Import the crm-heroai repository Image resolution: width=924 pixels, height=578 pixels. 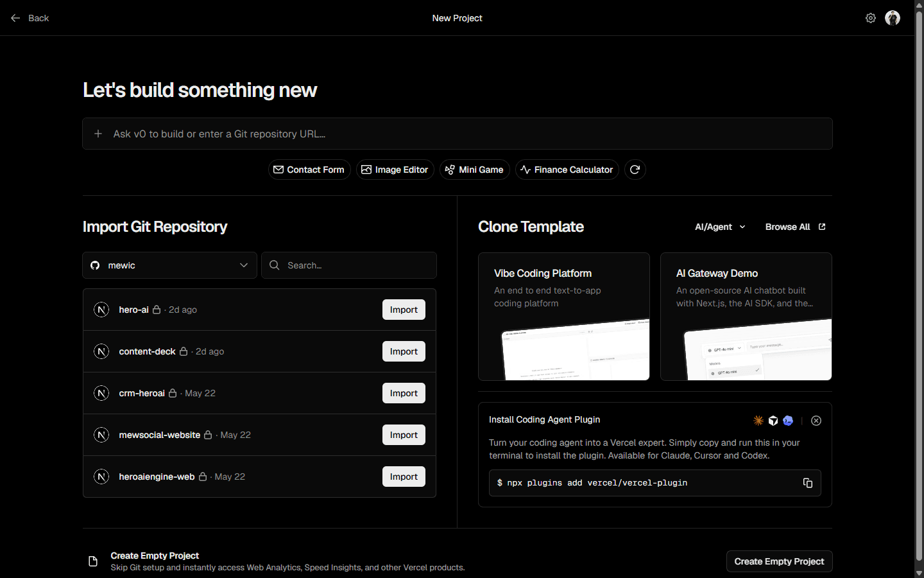tap(404, 393)
